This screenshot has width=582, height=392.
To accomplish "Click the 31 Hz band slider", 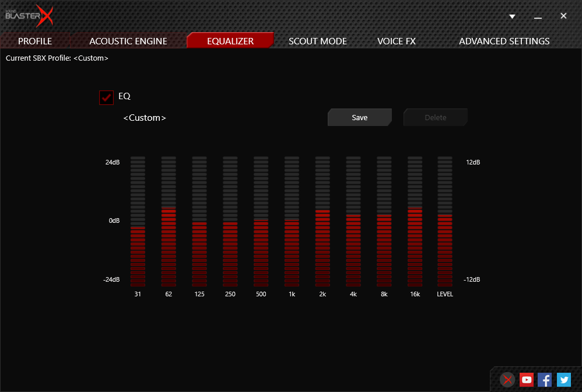I will click(138, 222).
